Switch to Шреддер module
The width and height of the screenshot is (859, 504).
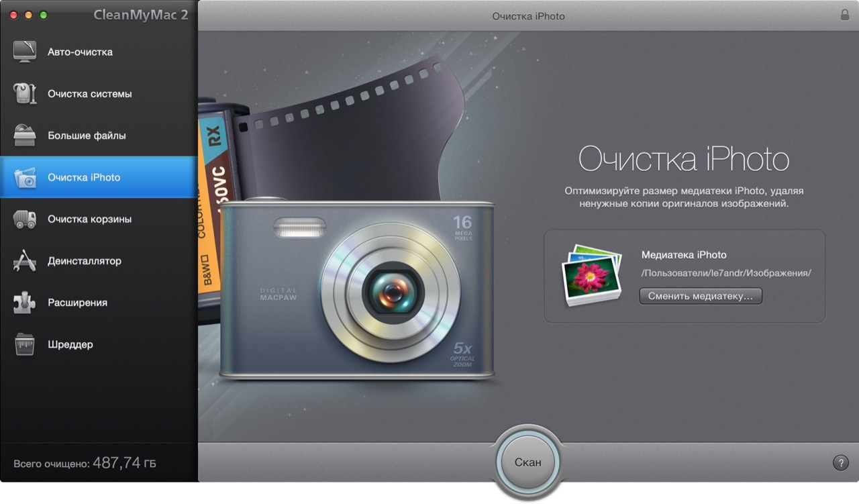(x=99, y=344)
